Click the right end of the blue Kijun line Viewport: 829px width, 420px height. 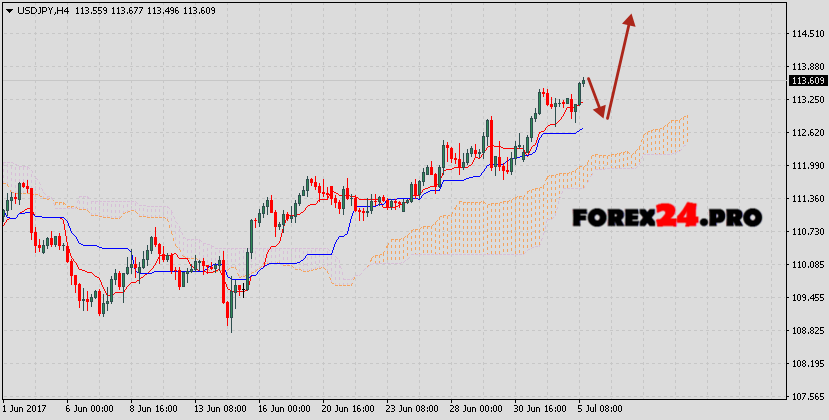[x=581, y=129]
